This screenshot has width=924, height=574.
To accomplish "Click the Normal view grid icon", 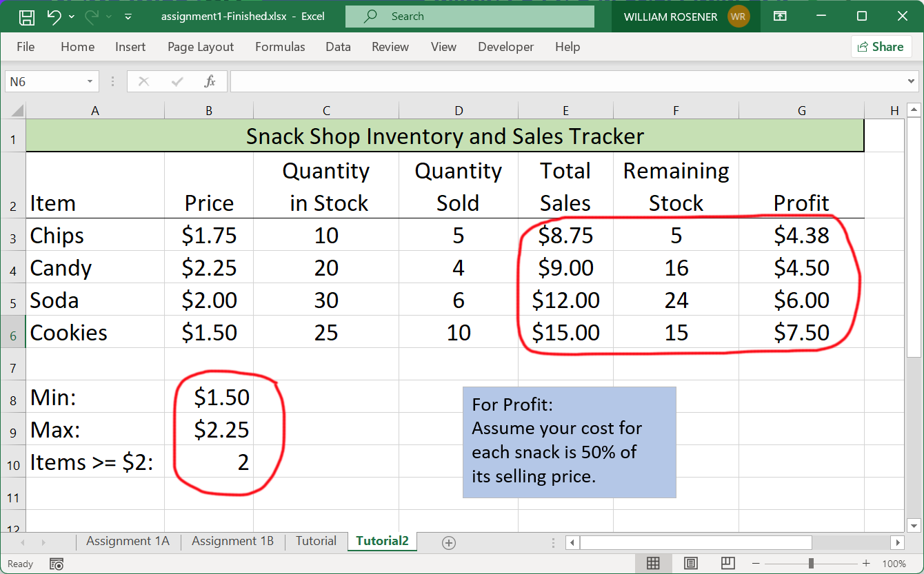I will [653, 564].
